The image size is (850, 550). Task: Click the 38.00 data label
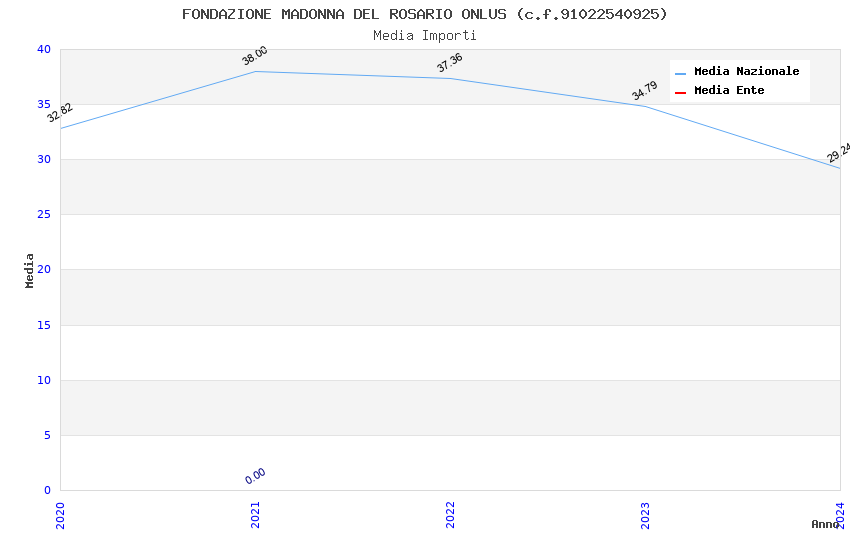[254, 56]
